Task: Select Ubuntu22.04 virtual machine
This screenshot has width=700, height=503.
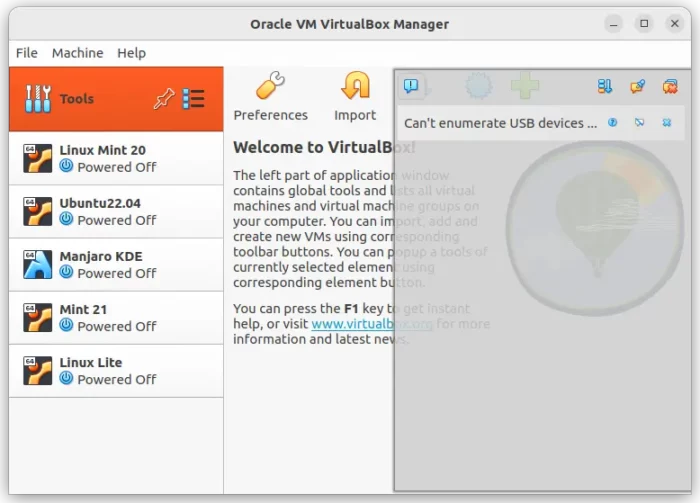Action: (116, 212)
